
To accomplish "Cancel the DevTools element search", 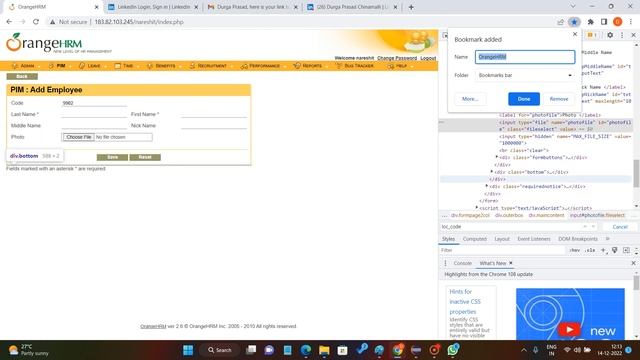I will [x=620, y=227].
